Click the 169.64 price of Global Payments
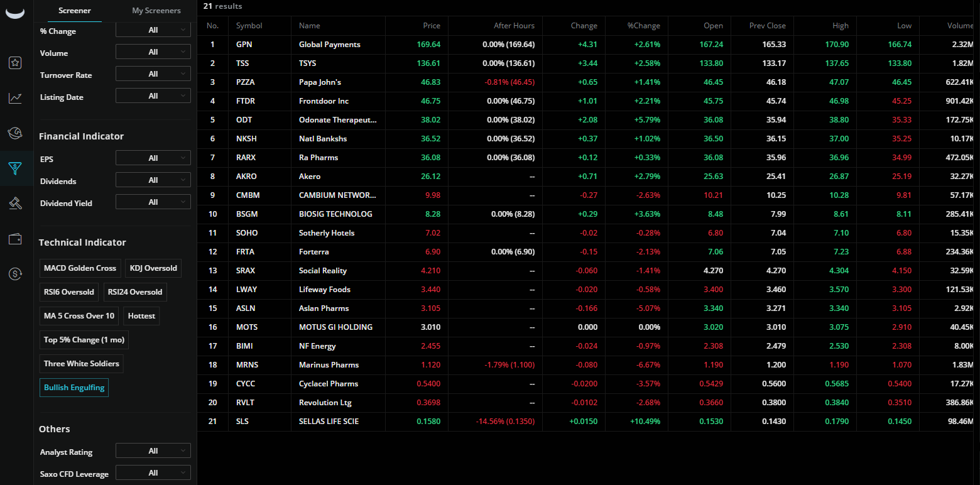Screen dimensions: 980x485 click(428, 45)
